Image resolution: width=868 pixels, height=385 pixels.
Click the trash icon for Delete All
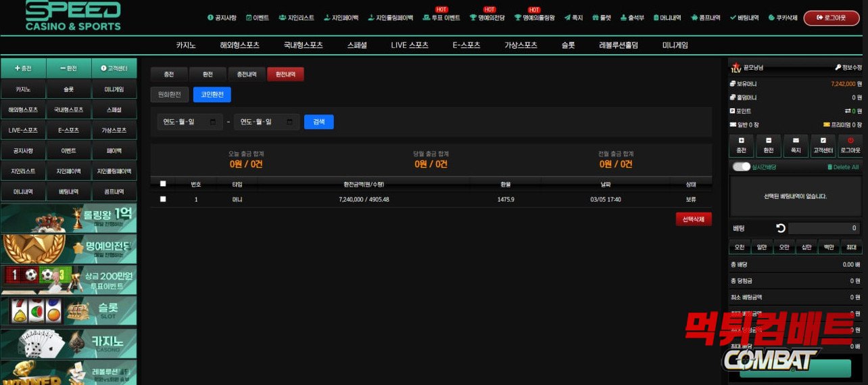(829, 167)
